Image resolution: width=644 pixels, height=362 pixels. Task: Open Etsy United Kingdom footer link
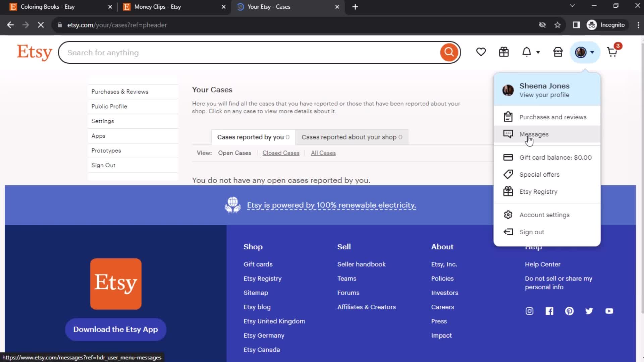274,321
